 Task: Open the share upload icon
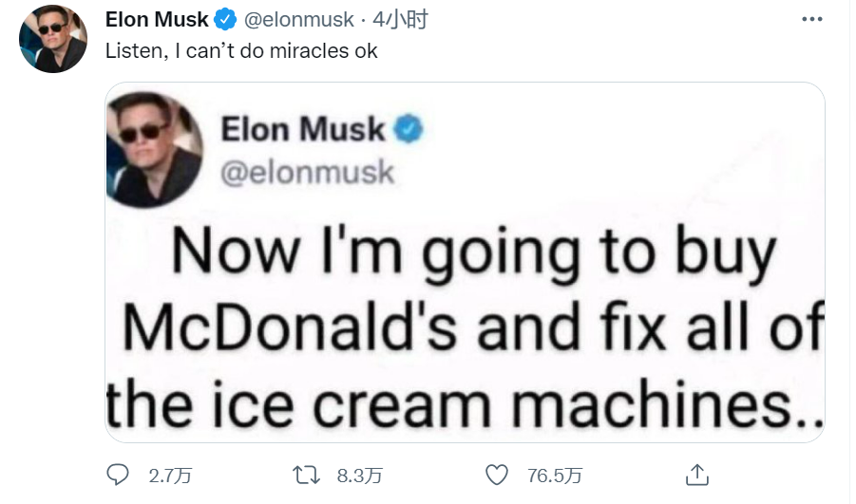tap(697, 475)
